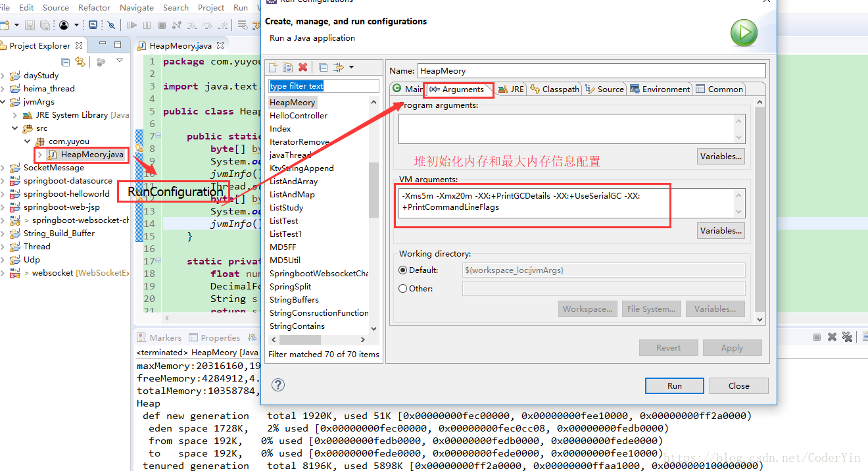Collapse all launch configurations in dialog
Image resolution: width=868 pixels, height=471 pixels.
click(x=323, y=67)
